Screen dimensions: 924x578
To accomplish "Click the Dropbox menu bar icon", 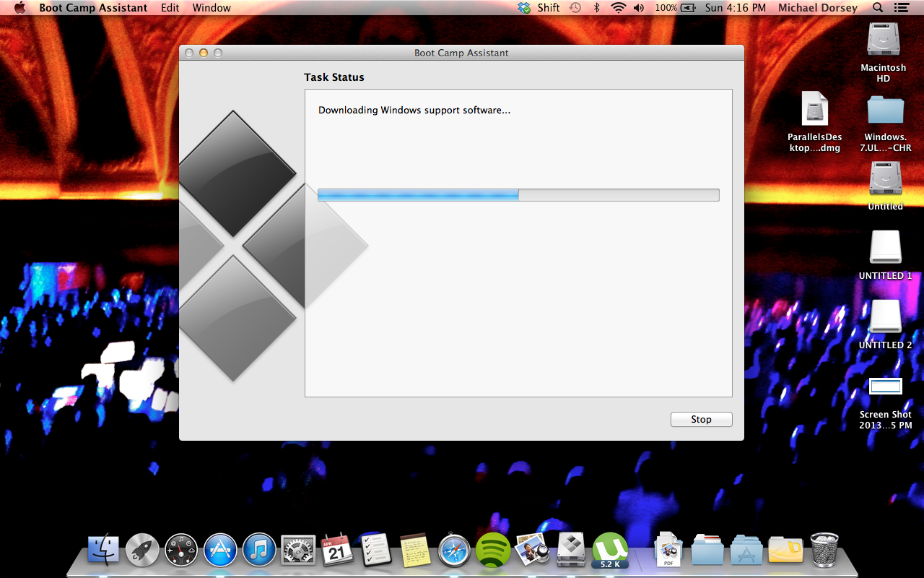I will 524,8.
